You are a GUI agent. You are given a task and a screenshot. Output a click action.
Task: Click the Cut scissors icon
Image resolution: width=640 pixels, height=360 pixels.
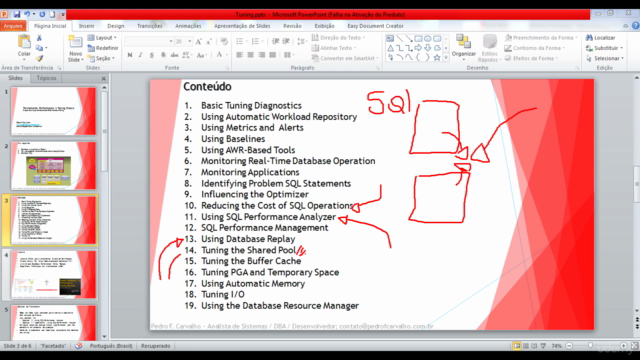point(39,38)
